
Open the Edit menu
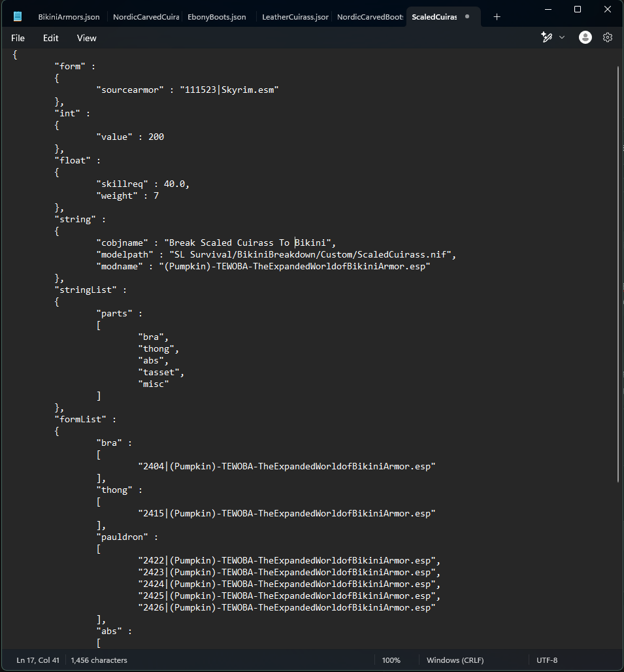[x=50, y=38]
